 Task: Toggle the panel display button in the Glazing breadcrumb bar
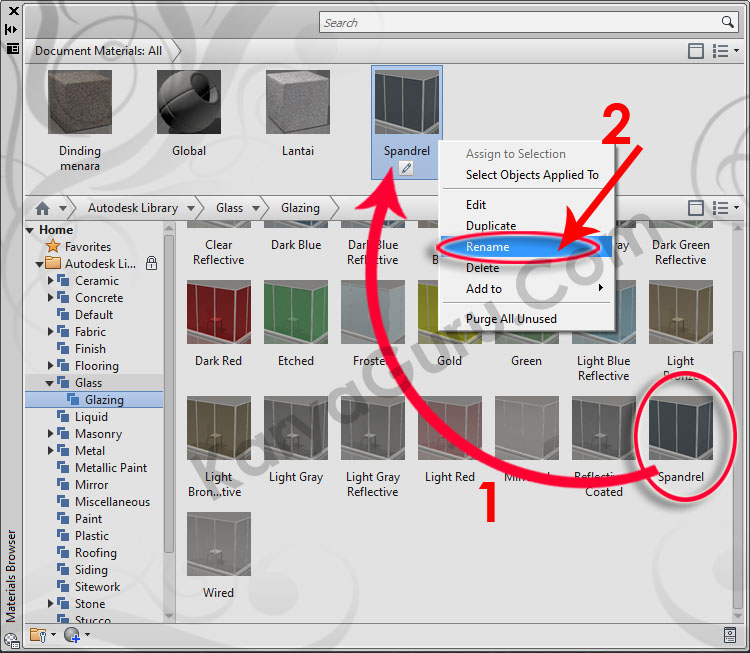click(696, 208)
